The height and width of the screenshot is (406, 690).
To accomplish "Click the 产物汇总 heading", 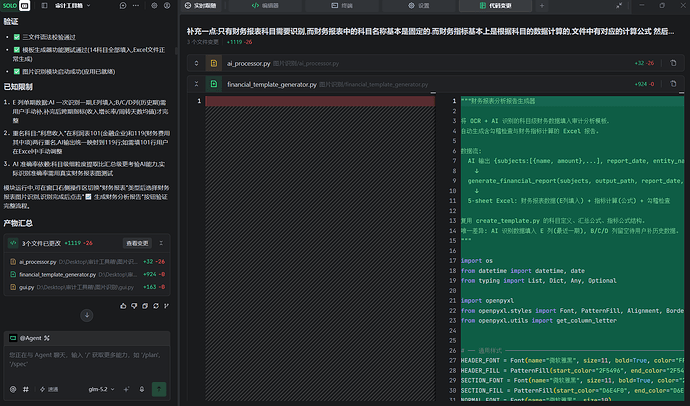I will point(18,223).
